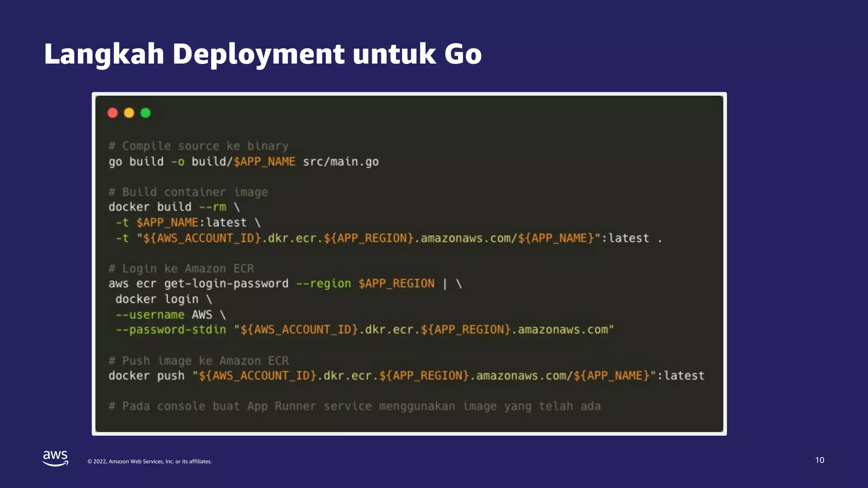Click the line '-t $APP_NAME:latest \'
Image resolution: width=868 pixels, height=488 pixels.
[x=188, y=223]
